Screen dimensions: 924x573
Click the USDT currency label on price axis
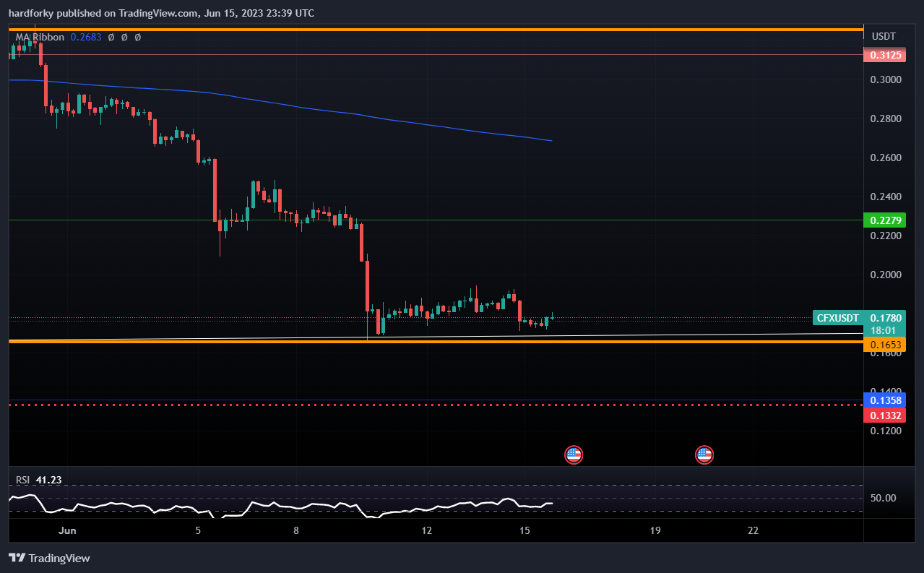click(884, 36)
